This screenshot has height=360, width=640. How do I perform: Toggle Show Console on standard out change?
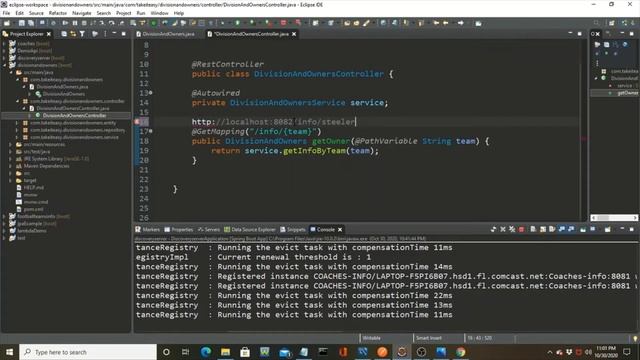pyautogui.click(x=562, y=229)
